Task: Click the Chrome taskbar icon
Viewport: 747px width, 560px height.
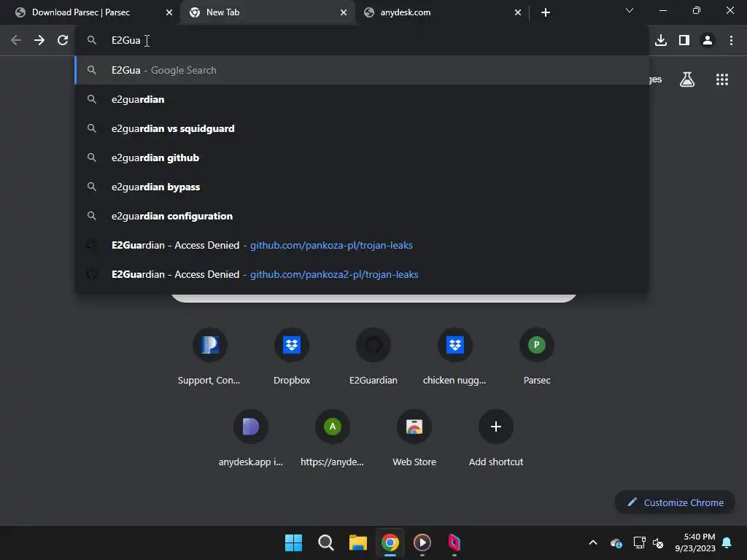Action: [x=390, y=542]
